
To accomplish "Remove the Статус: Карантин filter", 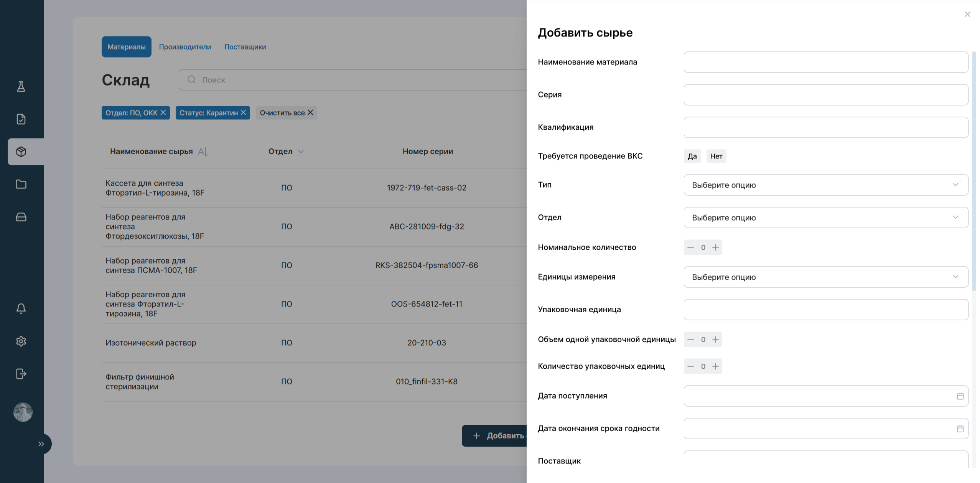I will [x=243, y=112].
